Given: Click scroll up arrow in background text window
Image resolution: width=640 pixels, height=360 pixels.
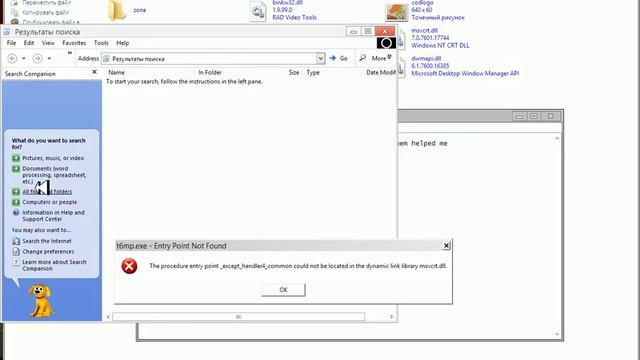Looking at the screenshot, I should coord(557,139).
